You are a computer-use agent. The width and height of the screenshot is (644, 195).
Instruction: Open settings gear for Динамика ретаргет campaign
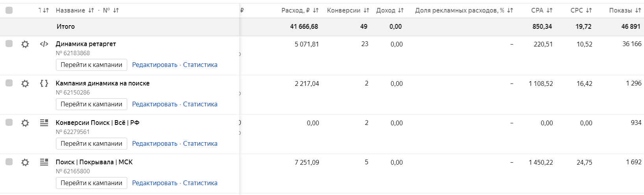tap(25, 44)
